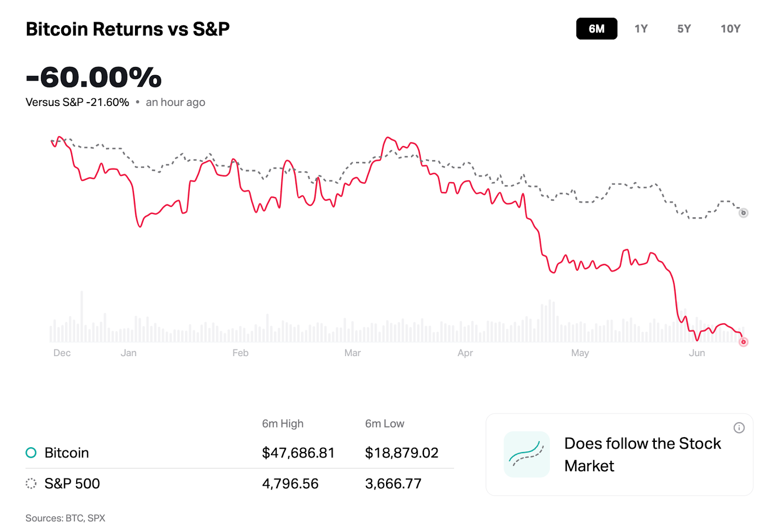Select the 10Y view
The image size is (771, 532).
[x=731, y=29]
